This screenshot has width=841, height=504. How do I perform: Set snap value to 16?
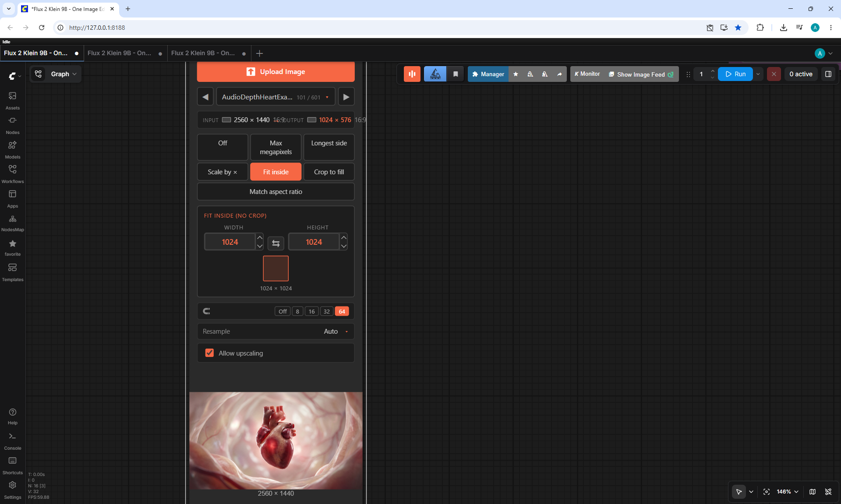[x=311, y=311]
